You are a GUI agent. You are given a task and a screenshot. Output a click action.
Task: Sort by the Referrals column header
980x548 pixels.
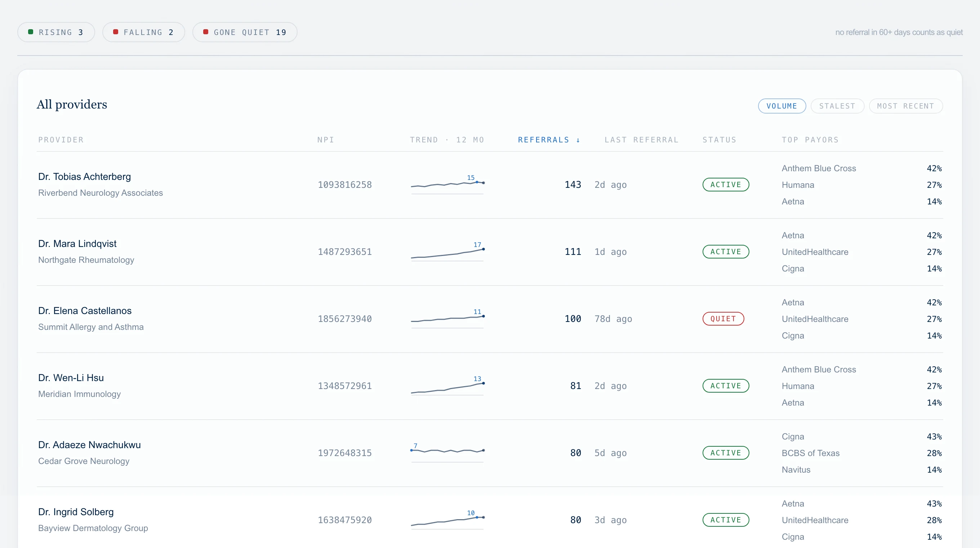(549, 140)
